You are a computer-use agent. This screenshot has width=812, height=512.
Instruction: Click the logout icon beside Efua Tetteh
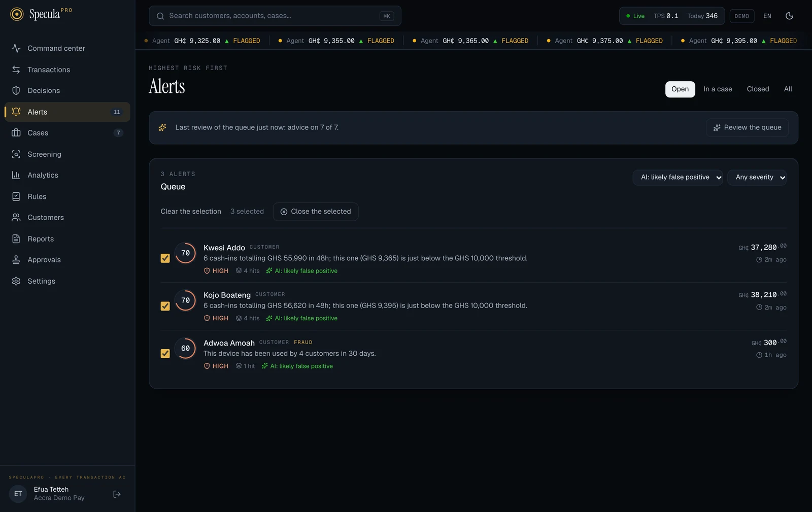117,494
